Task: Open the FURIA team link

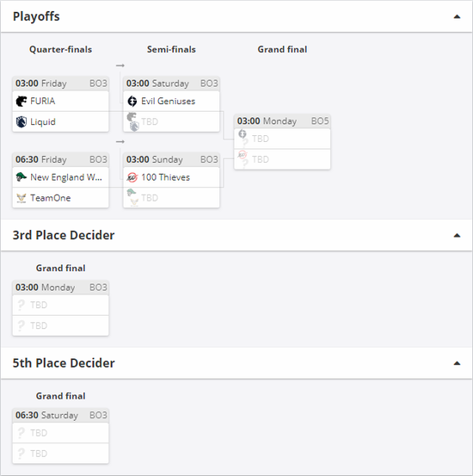Action: 43,101
